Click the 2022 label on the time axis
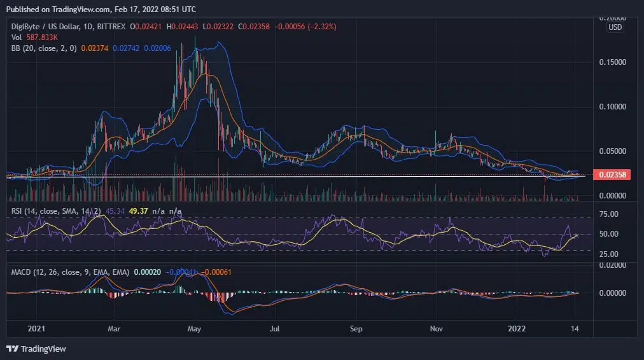The height and width of the screenshot is (360, 644). 516,329
